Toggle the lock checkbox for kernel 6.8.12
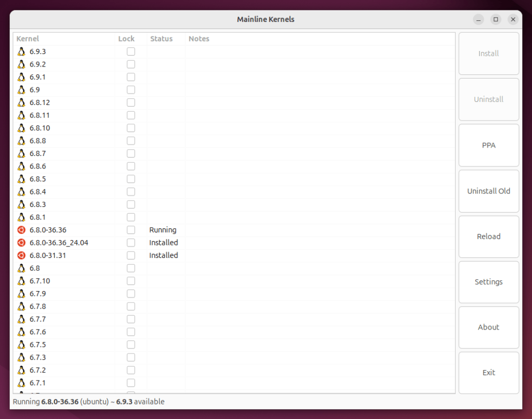The height and width of the screenshot is (419, 532). point(131,102)
